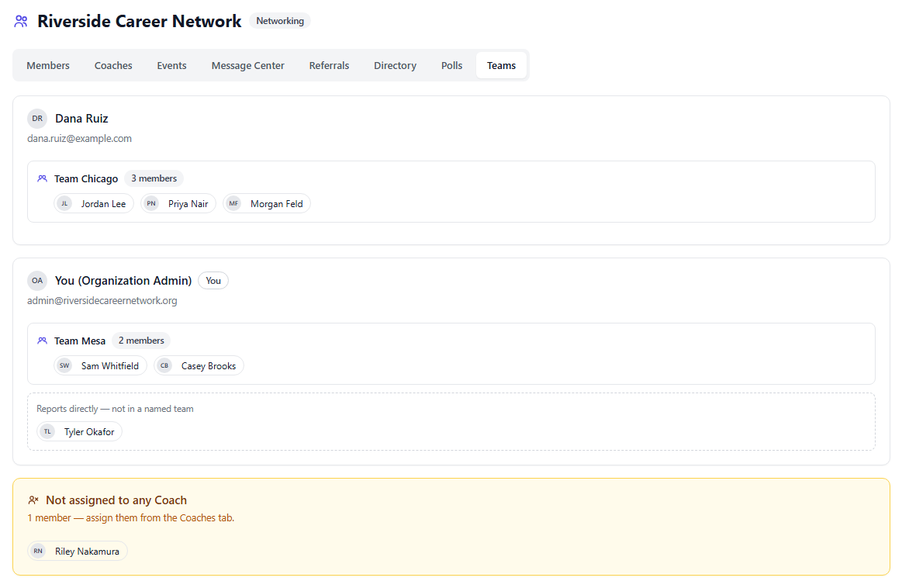Click the name Jordan Lee
Image resolution: width=902 pixels, height=588 pixels.
tap(104, 204)
